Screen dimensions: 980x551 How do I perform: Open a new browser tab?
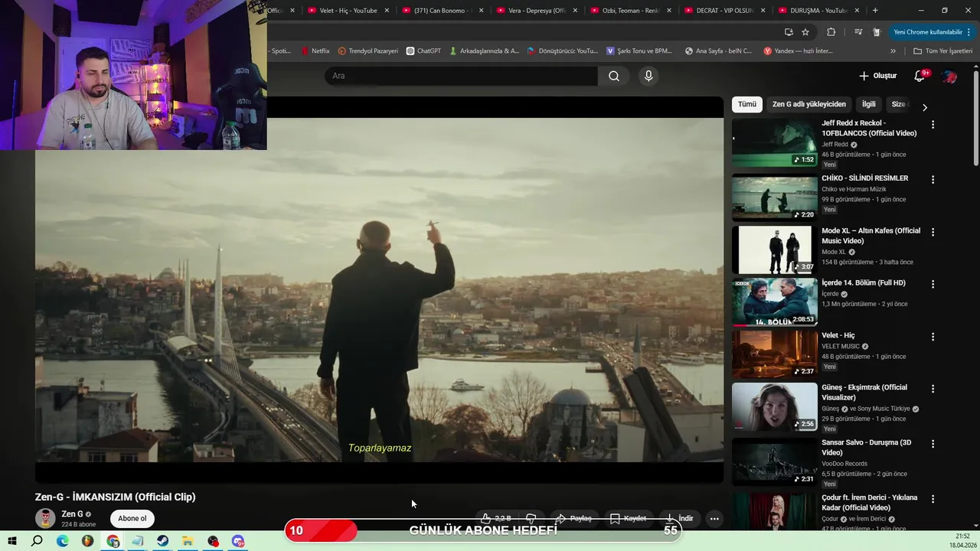(x=875, y=11)
